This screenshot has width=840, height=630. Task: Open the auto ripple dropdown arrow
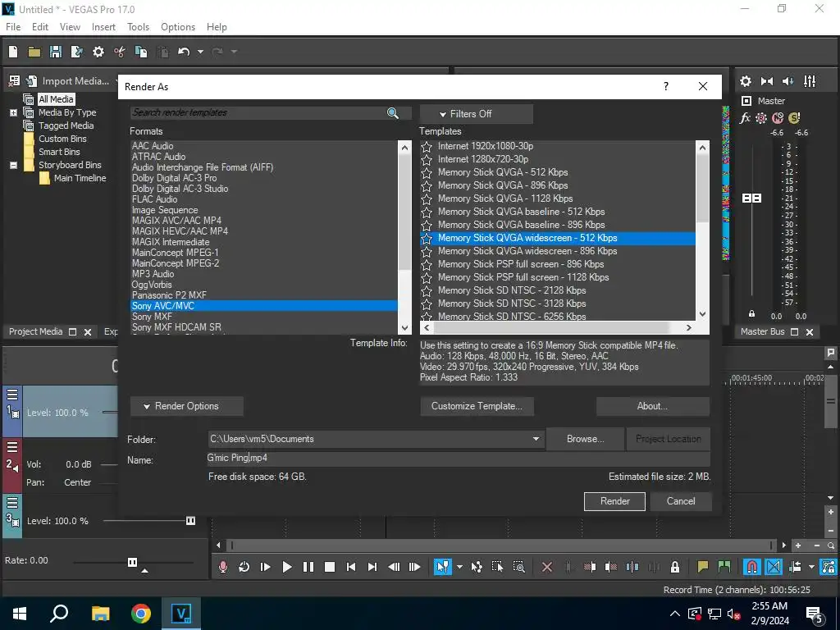click(x=811, y=567)
